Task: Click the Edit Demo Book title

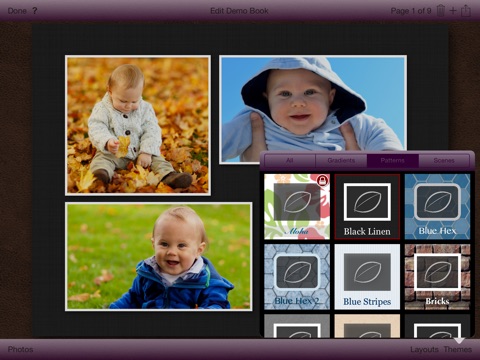Action: click(x=239, y=11)
